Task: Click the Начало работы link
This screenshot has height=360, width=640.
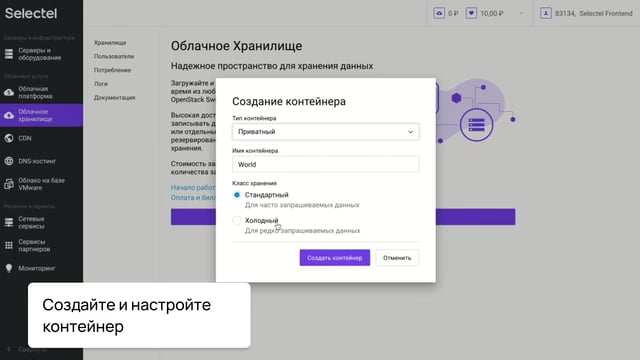Action: coord(193,187)
